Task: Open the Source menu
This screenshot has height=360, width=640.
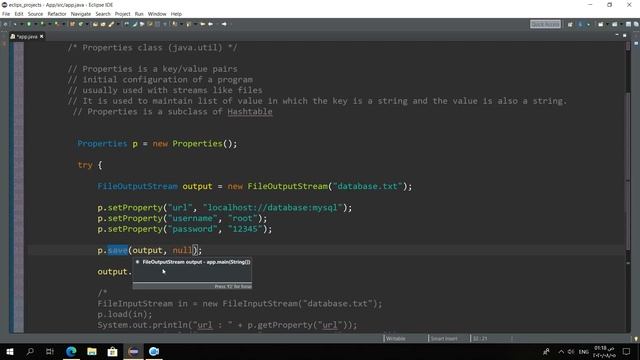Action: 35,14
